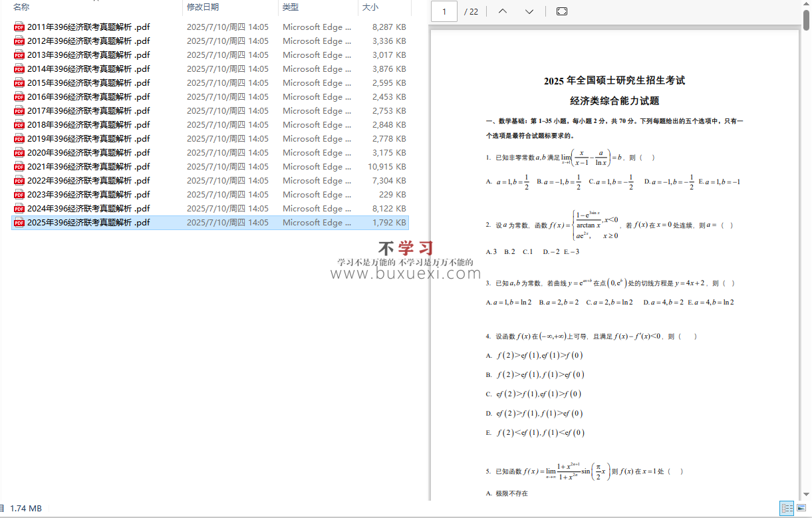Viewport: 812px width, 518px height.
Task: Select the highlighted 2025年396经济联考真题解析 .pdf file
Action: (x=88, y=223)
